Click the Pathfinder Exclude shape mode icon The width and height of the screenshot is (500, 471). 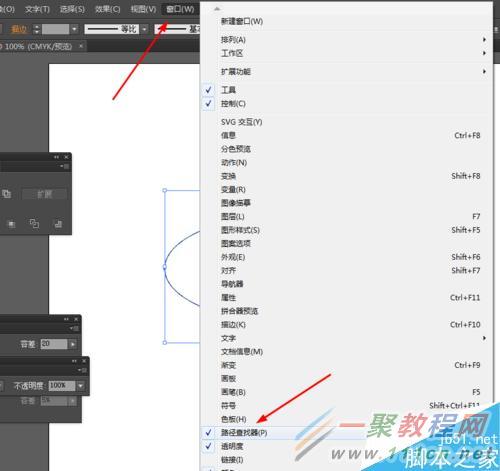point(6,194)
